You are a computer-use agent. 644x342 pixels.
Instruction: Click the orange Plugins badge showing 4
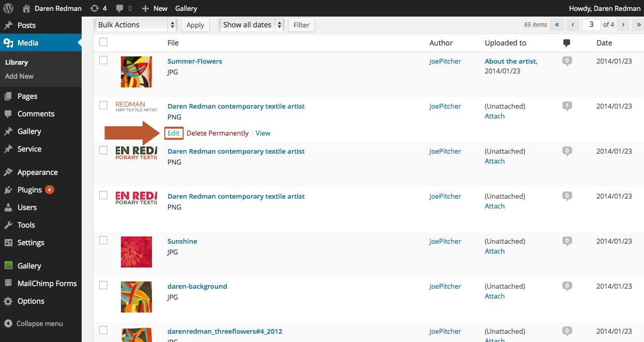pyautogui.click(x=50, y=190)
